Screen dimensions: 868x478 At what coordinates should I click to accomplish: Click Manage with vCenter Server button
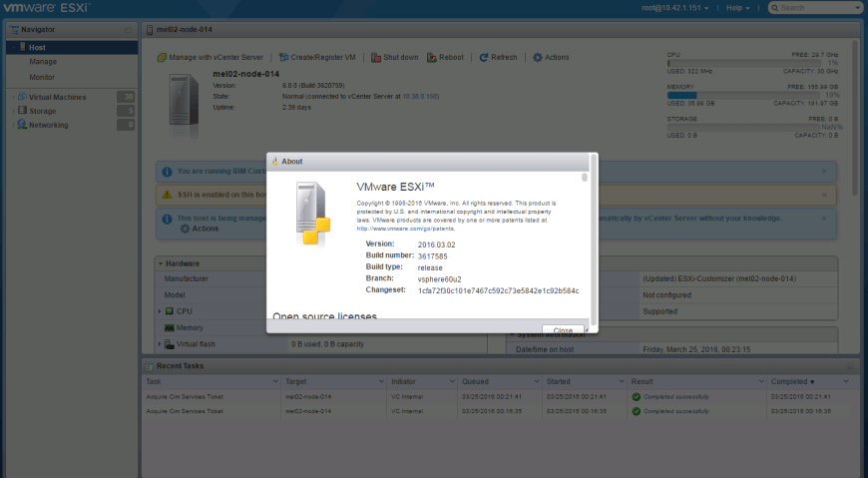(211, 57)
